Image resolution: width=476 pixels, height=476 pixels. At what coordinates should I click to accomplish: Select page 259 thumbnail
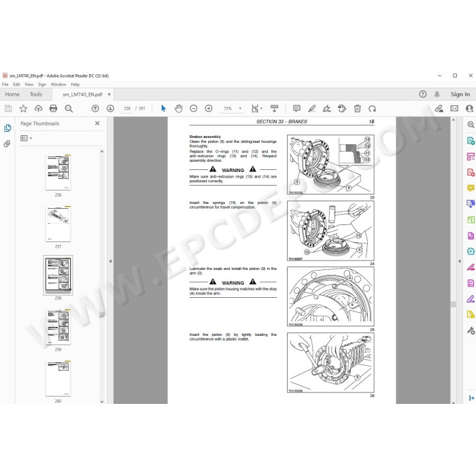pyautogui.click(x=58, y=327)
